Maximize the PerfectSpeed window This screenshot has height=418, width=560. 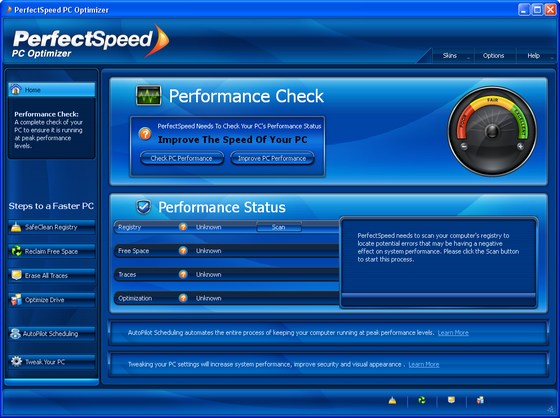pos(537,10)
